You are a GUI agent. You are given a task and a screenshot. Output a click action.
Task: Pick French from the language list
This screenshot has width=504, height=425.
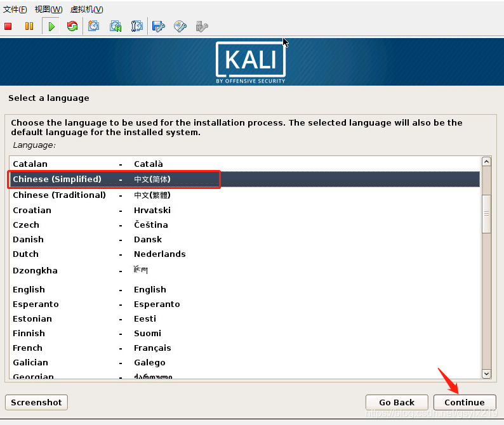[x=244, y=348]
